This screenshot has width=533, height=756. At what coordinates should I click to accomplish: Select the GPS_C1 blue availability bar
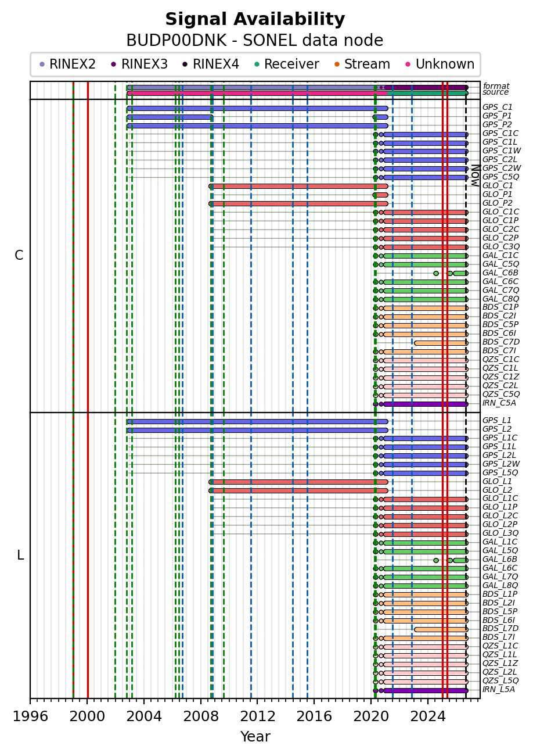[x=257, y=108]
